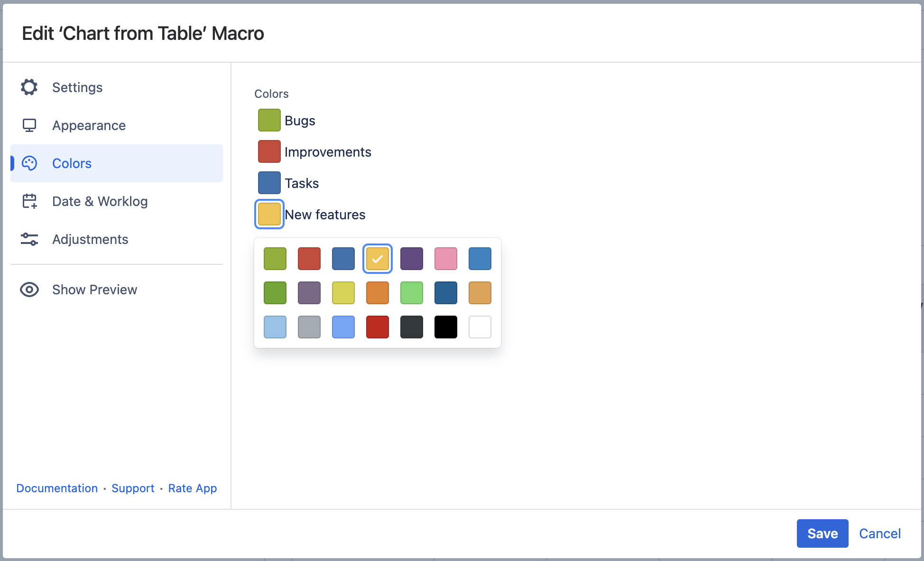
Task: Click the Show Preview eye icon
Action: click(x=29, y=290)
